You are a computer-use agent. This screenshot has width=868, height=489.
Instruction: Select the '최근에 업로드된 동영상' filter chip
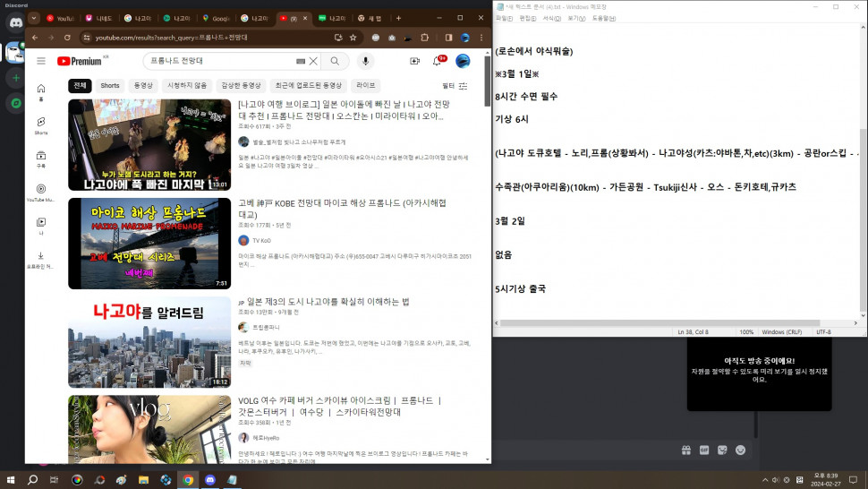pos(309,85)
